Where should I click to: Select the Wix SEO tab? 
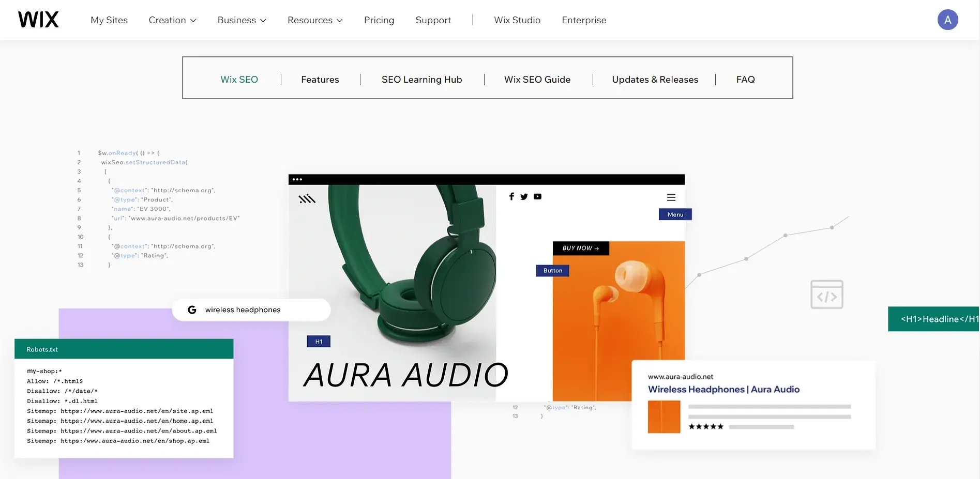(239, 80)
